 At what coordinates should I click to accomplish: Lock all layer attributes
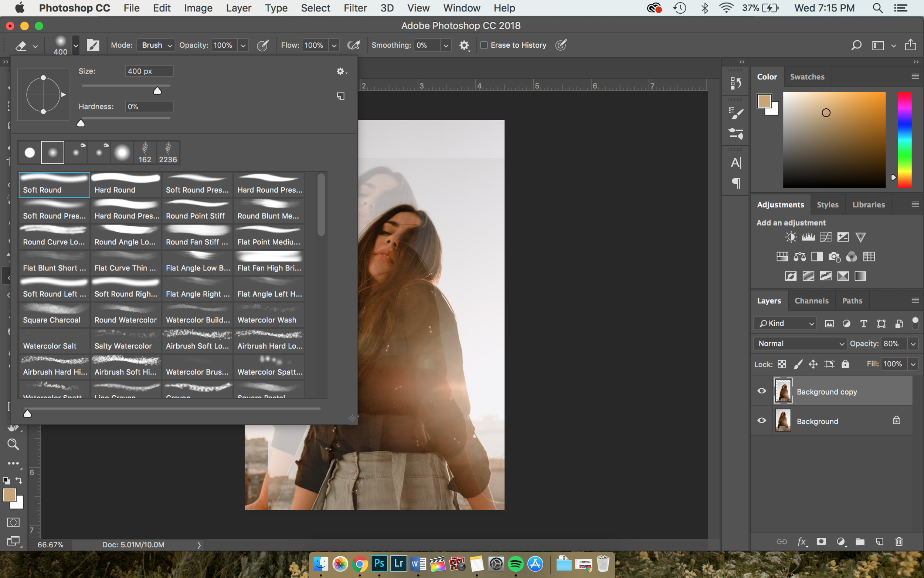[x=845, y=364]
